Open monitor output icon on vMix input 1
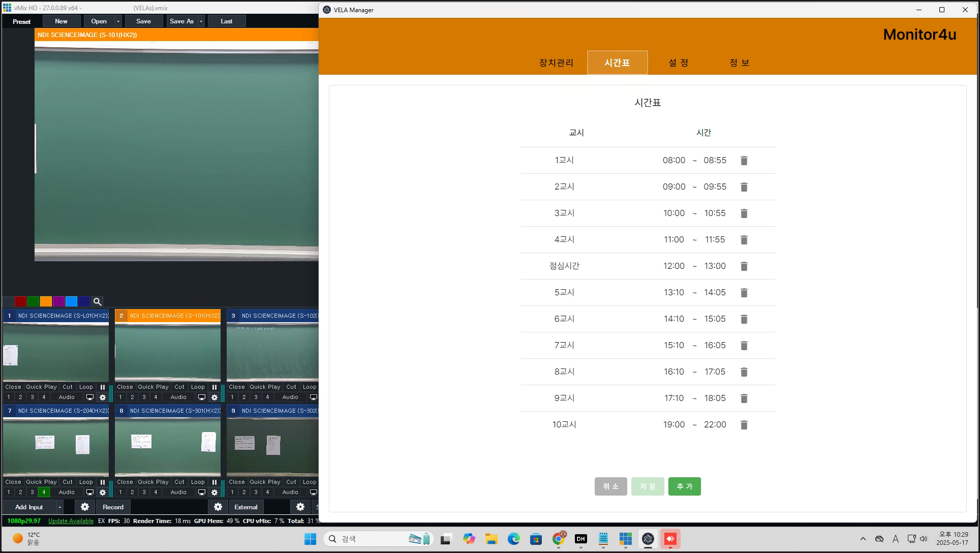 tap(90, 397)
